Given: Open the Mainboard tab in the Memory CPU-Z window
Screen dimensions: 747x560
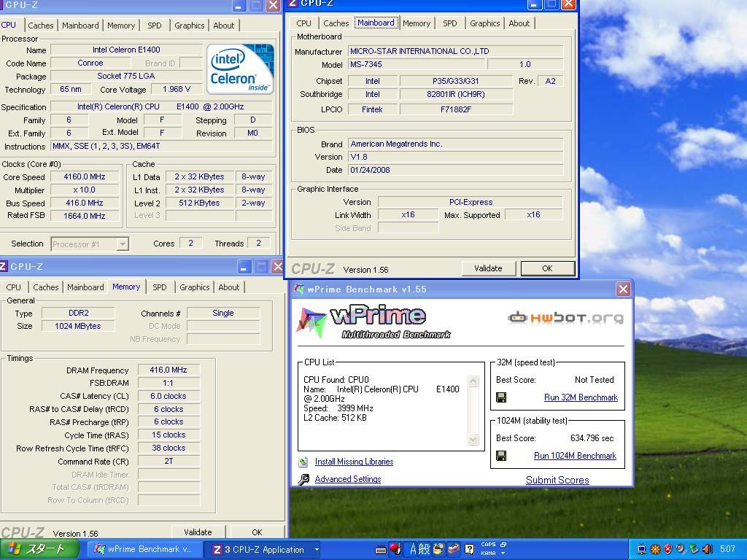Looking at the screenshot, I should click(85, 287).
